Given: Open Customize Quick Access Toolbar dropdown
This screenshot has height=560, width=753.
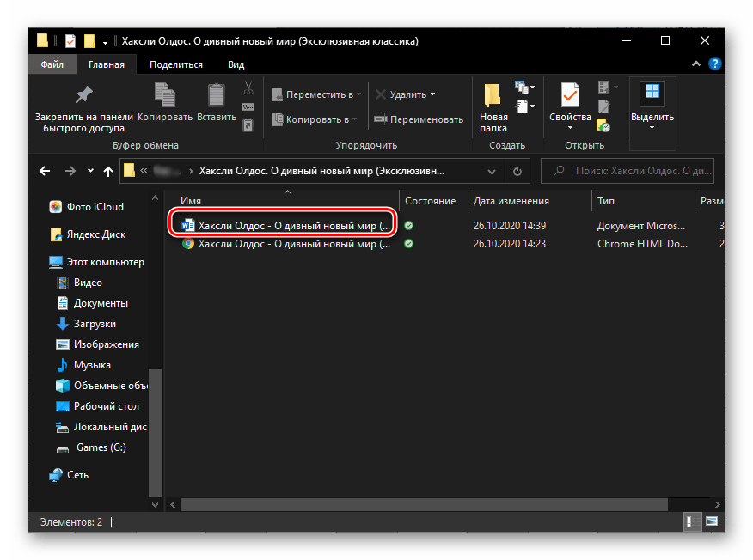Looking at the screenshot, I should 105,42.
